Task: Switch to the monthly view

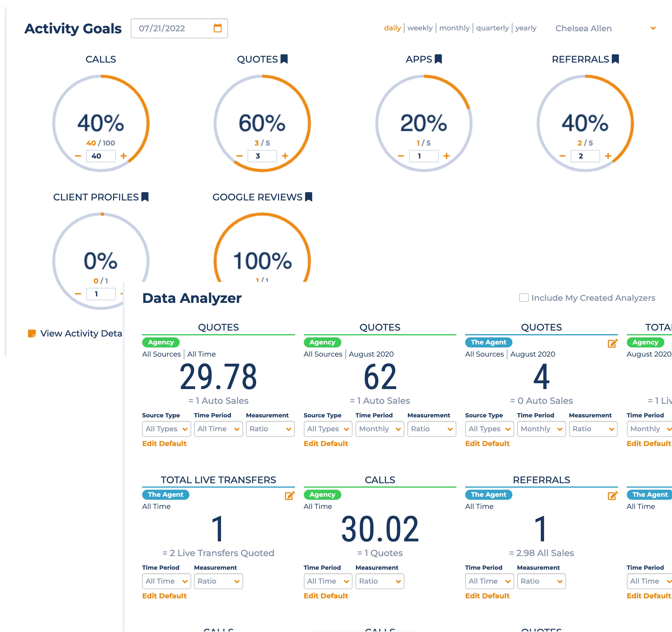Action: point(455,28)
